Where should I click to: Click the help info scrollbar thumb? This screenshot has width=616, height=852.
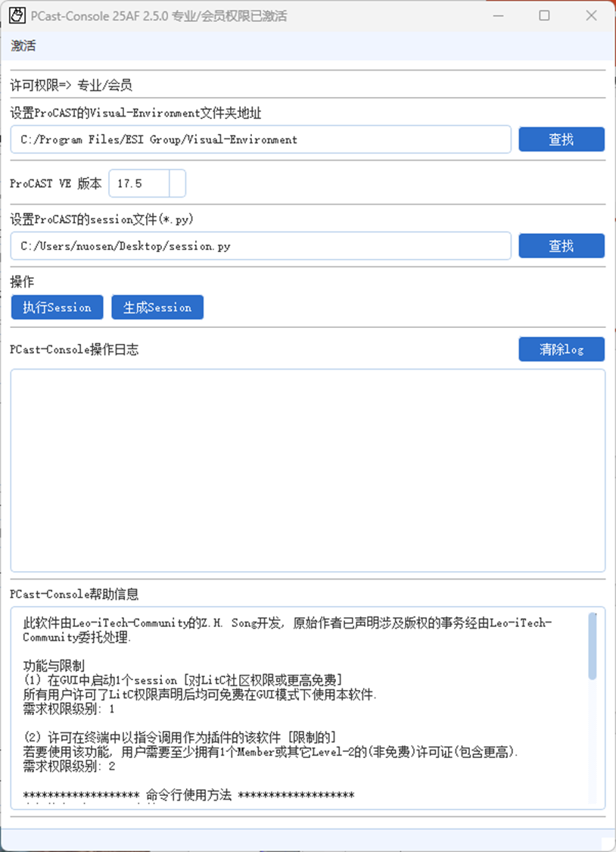592,646
